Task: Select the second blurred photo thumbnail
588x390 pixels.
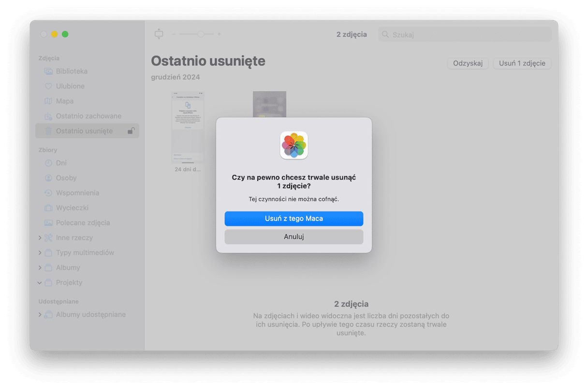Action: (x=269, y=105)
